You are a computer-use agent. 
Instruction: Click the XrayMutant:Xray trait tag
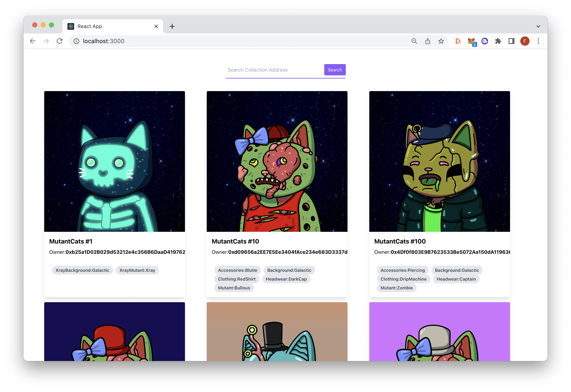click(x=137, y=270)
